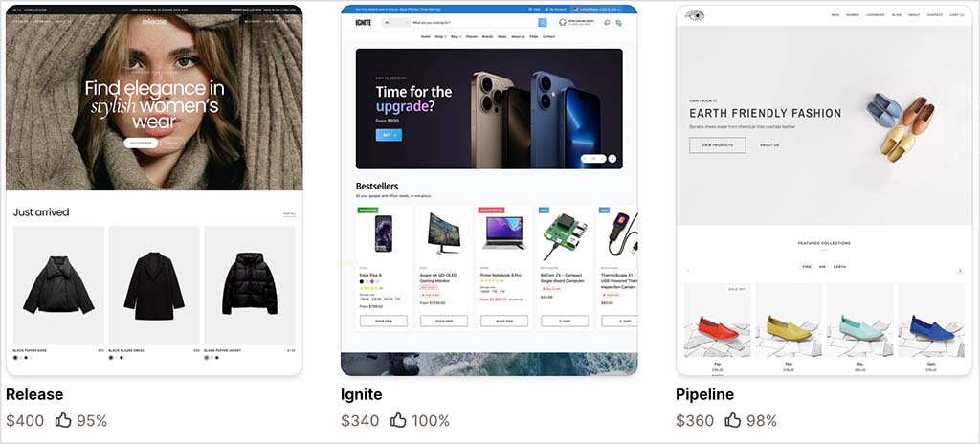Screen dimensions: 980x444
Task: Click the IGNITE logo in the preview header
Action: coord(364,22)
